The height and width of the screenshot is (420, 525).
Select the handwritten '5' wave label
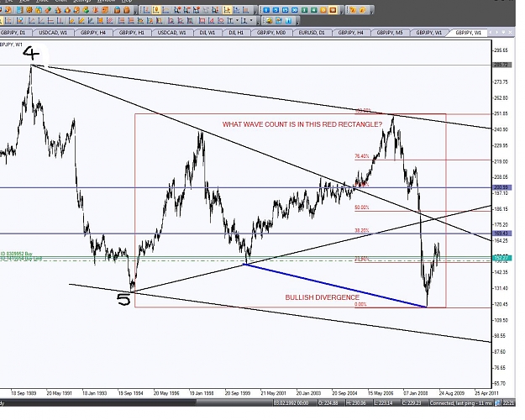click(x=123, y=299)
